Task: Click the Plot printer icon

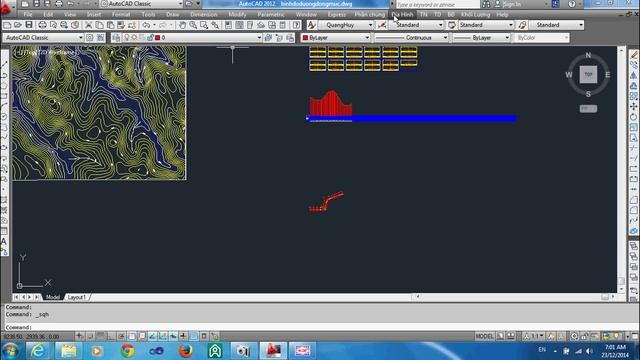Action: (x=42, y=25)
